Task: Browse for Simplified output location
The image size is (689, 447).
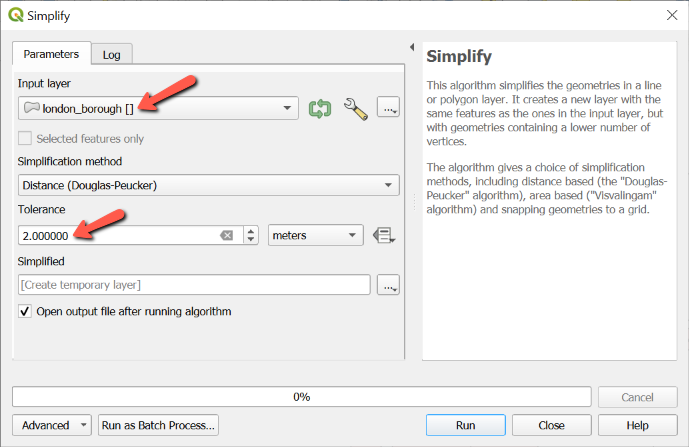Action: click(x=388, y=285)
